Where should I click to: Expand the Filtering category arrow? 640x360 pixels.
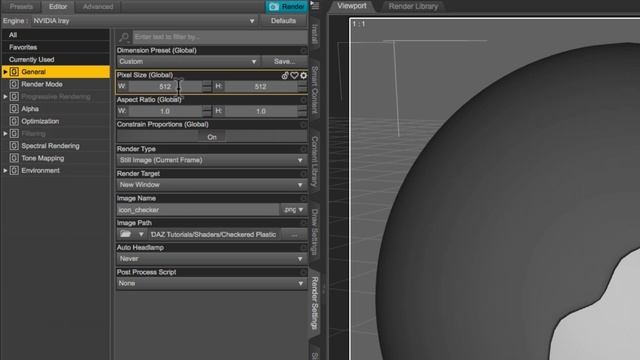[x=5, y=133]
